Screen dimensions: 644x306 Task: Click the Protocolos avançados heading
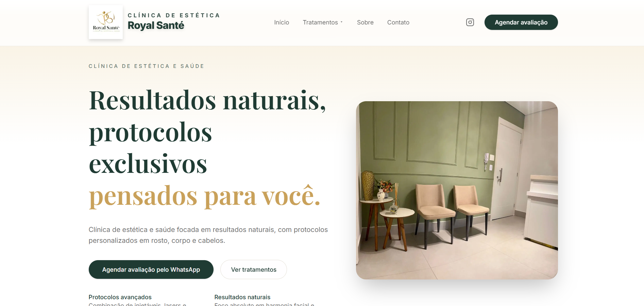pos(120,297)
